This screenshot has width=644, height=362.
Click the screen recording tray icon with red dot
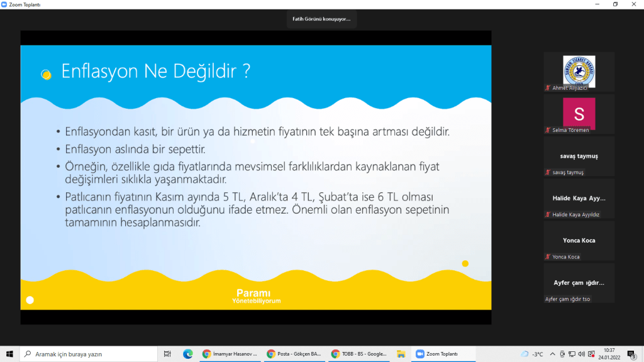[x=591, y=354]
